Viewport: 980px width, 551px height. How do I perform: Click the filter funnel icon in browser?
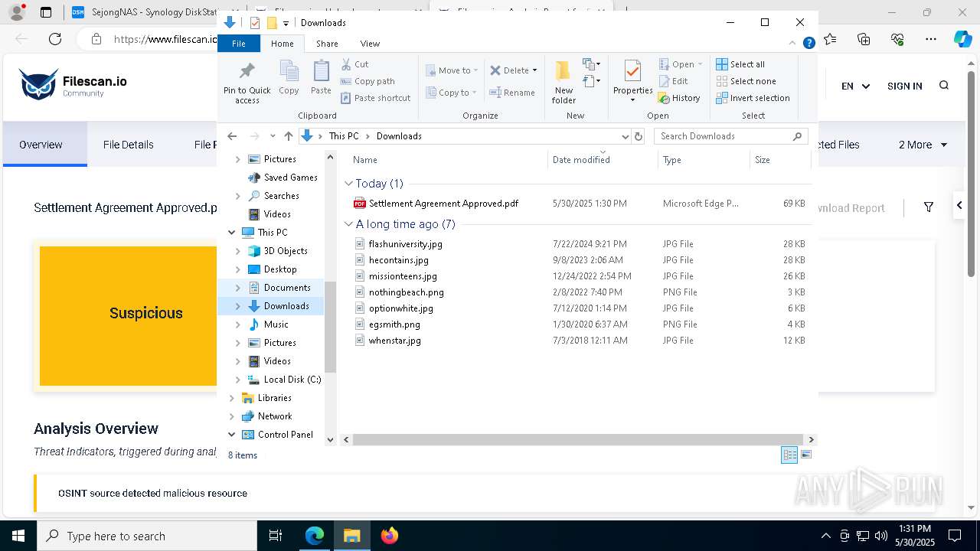pos(929,207)
